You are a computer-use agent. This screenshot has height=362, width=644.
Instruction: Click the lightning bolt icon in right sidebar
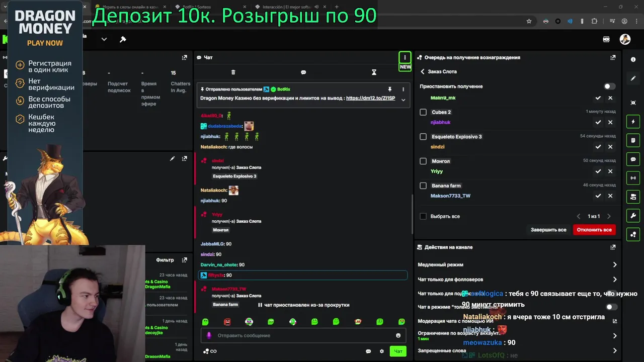pyautogui.click(x=633, y=122)
